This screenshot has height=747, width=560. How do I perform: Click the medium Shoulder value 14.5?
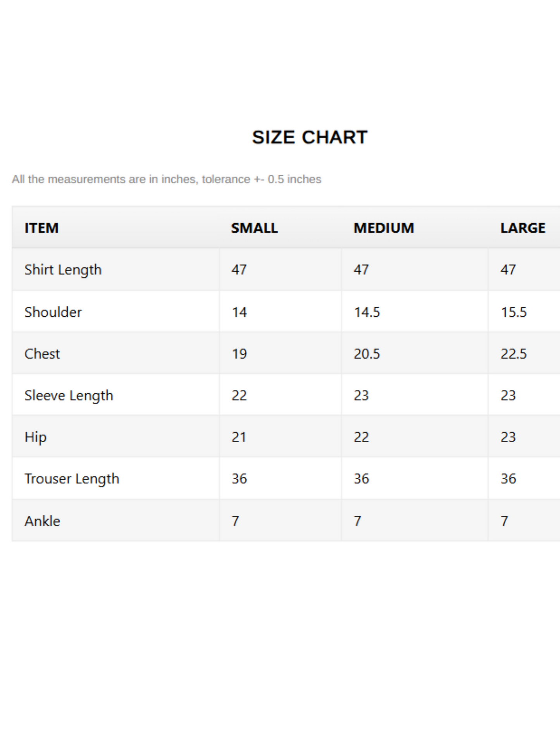tap(367, 312)
